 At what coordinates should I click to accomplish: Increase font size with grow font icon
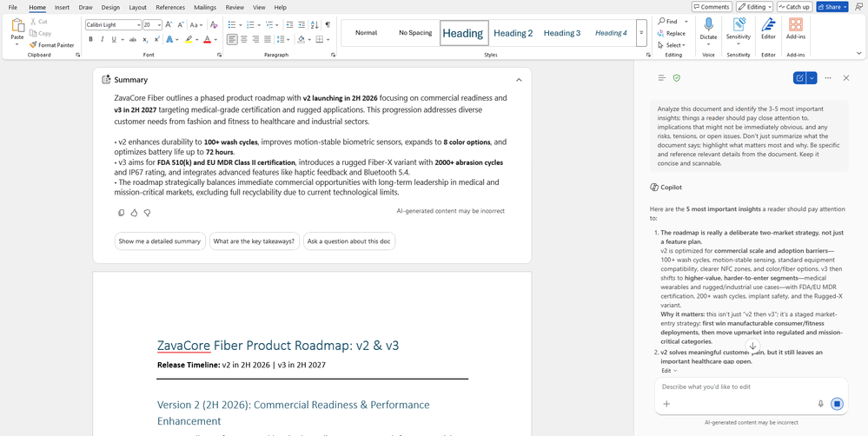click(169, 25)
